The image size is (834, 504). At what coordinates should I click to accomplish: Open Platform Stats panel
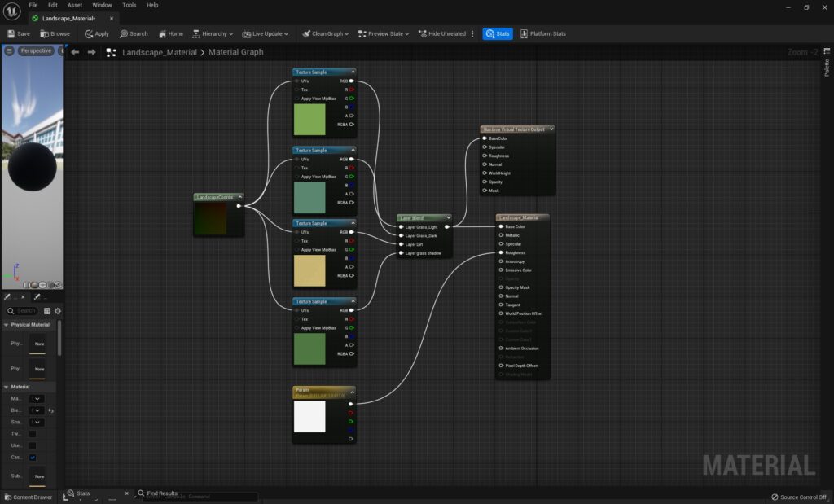(x=543, y=33)
